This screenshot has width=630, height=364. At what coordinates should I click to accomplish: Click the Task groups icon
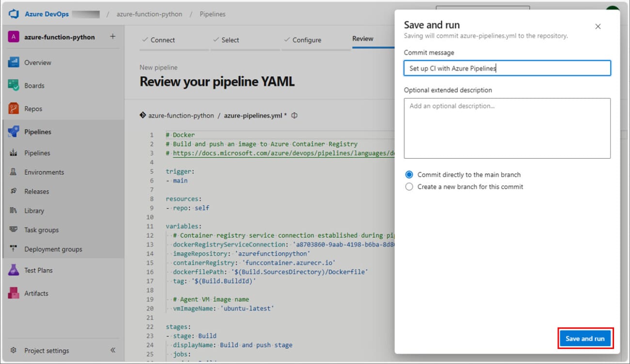click(14, 230)
